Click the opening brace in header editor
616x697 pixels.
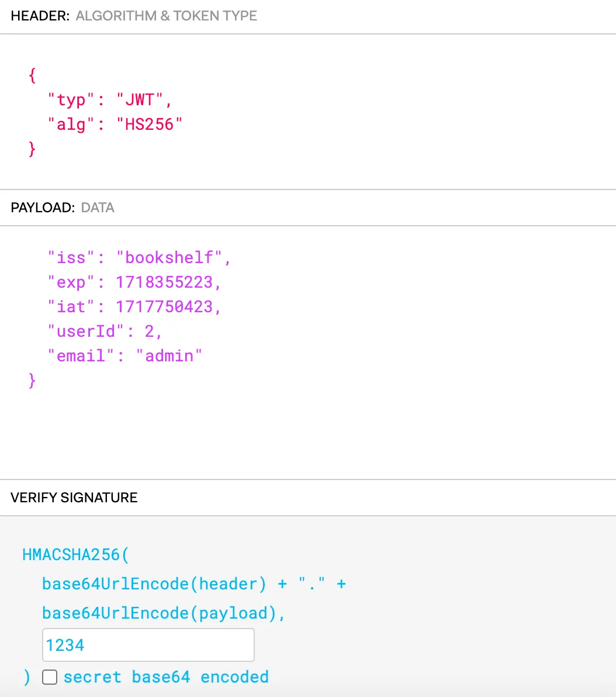click(32, 75)
